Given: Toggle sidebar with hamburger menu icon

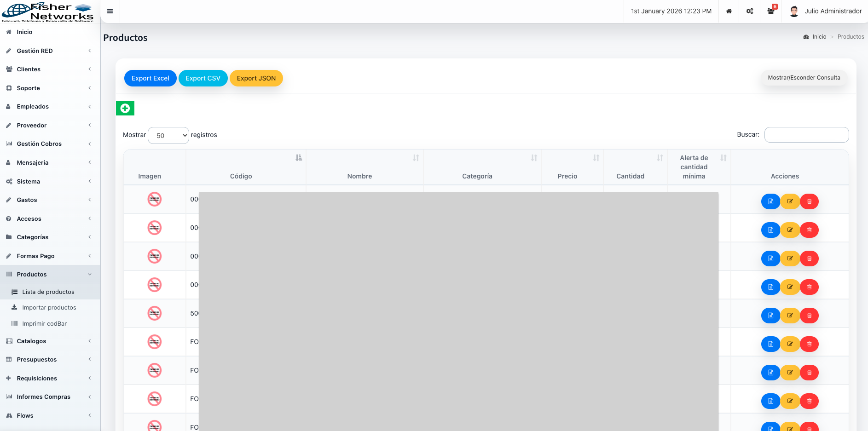Looking at the screenshot, I should tap(110, 11).
